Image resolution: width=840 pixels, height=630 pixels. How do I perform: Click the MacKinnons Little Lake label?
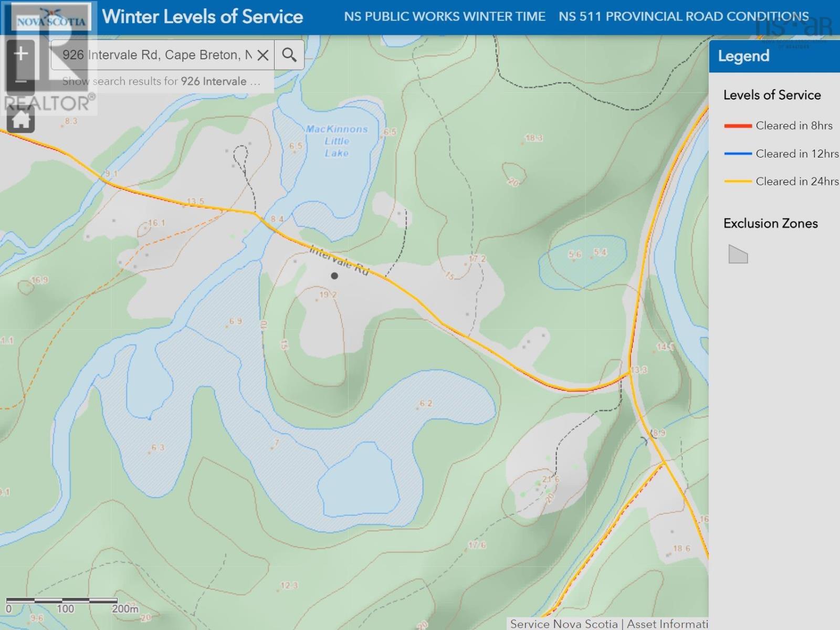point(337,141)
